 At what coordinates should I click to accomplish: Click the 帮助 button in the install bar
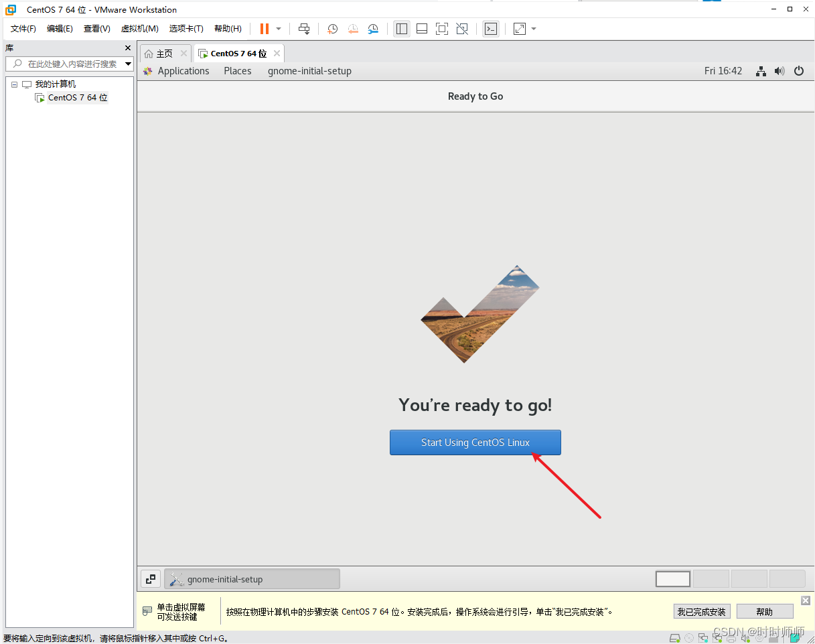click(765, 612)
